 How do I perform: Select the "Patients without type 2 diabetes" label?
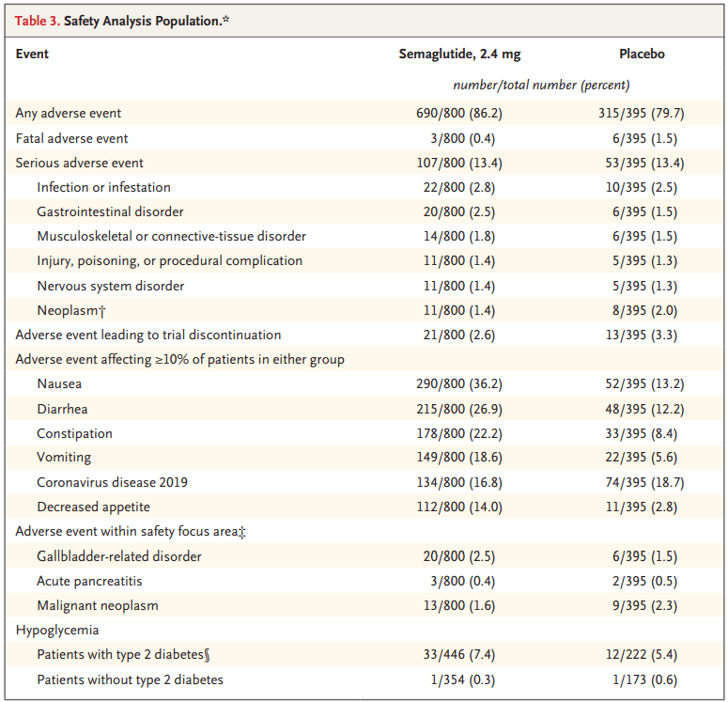[x=130, y=679]
